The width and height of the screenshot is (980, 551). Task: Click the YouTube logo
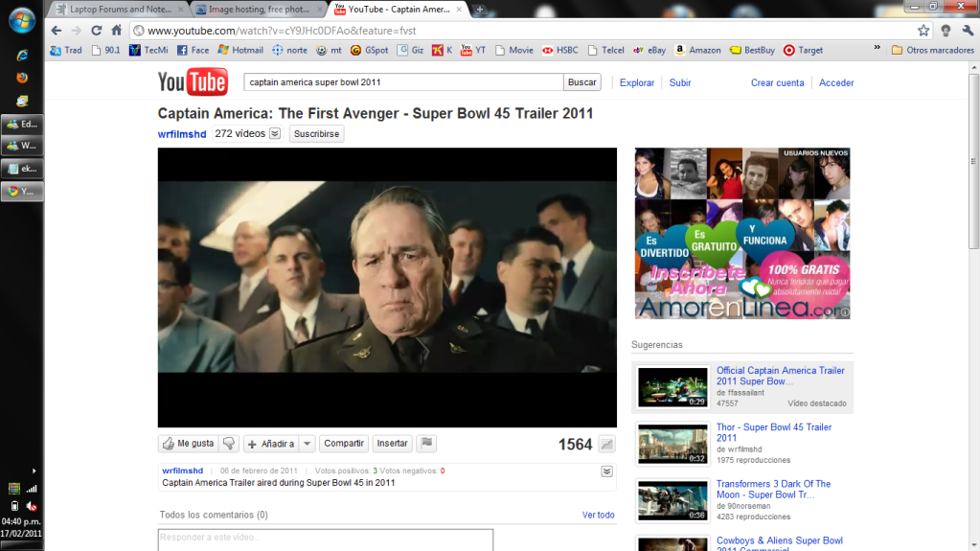(x=193, y=81)
